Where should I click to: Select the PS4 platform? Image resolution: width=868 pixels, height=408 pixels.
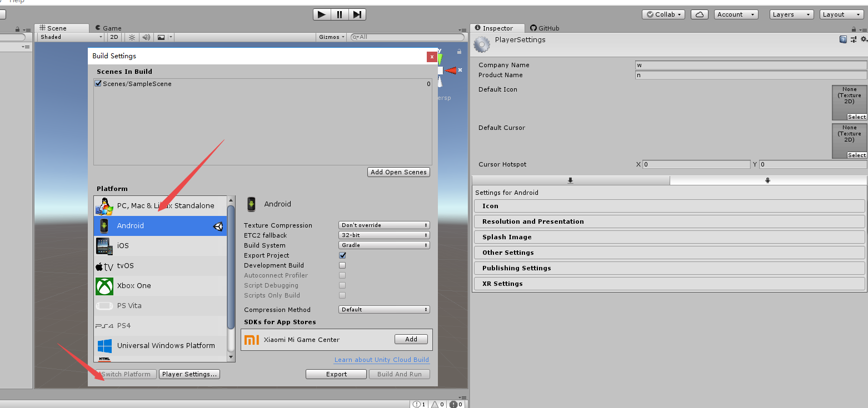[x=160, y=326]
